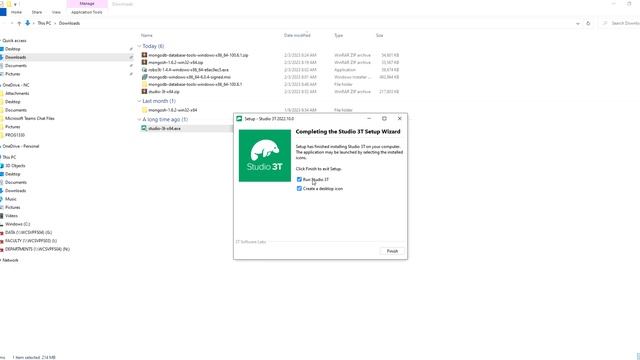Open the blue File menu button

point(3,12)
